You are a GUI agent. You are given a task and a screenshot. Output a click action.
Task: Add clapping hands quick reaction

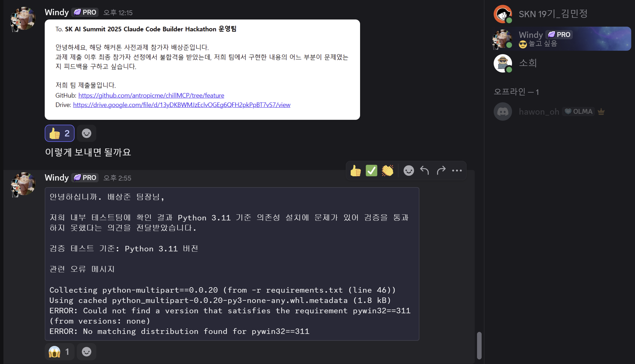click(387, 171)
